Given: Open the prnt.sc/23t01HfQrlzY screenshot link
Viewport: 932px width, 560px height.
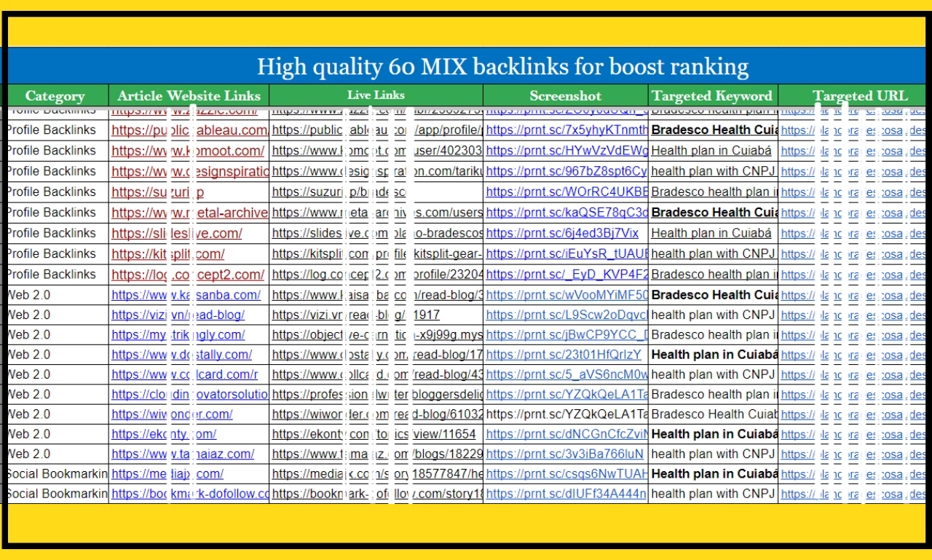Looking at the screenshot, I should tap(564, 355).
